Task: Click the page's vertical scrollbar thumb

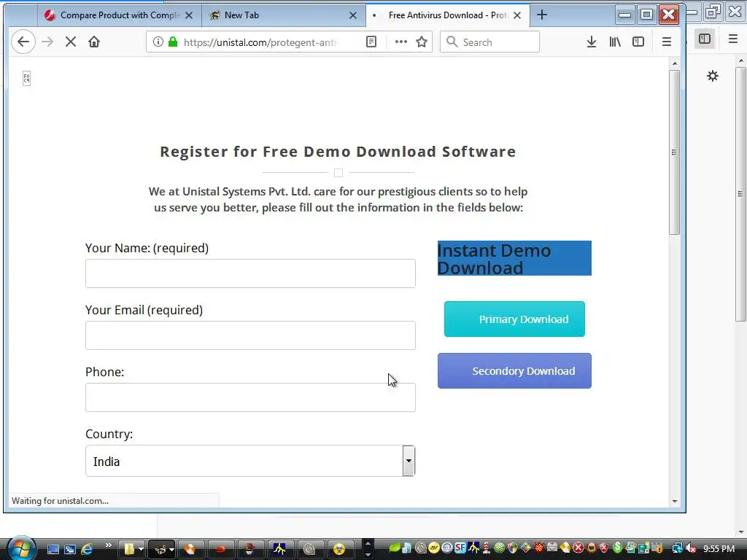Action: tap(674, 152)
